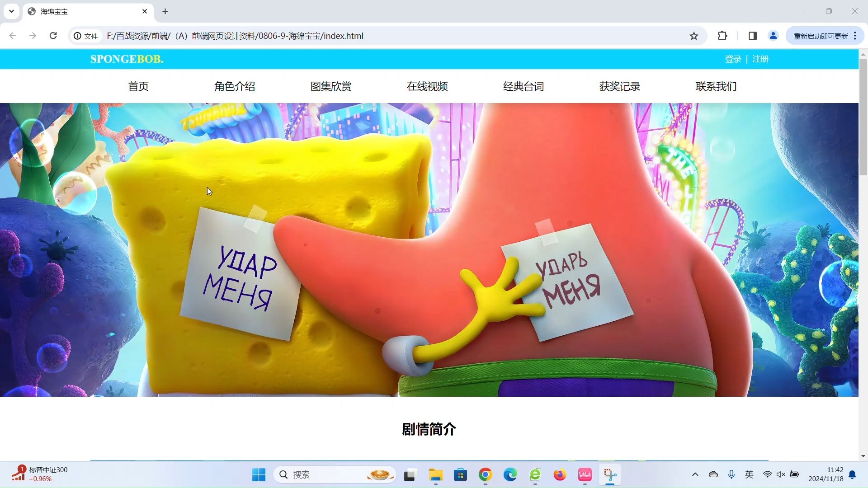Image resolution: width=868 pixels, height=488 pixels.
Task: Click the 剧情简介 heading
Action: coord(429,429)
